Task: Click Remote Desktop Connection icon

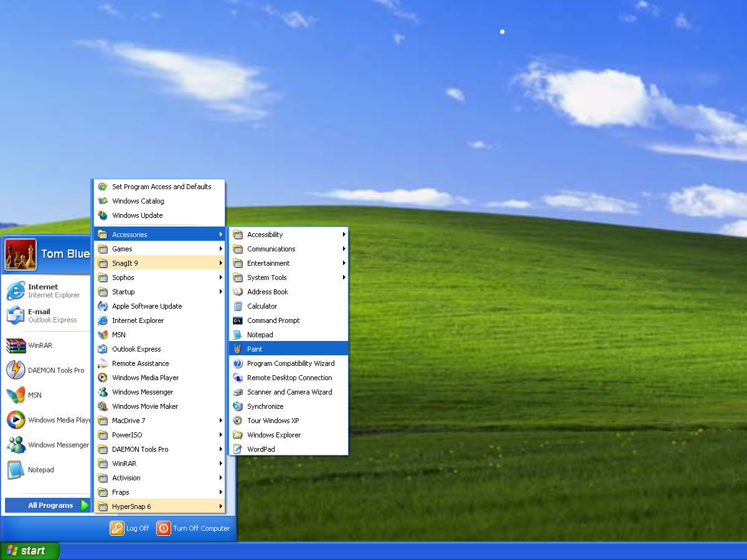Action: (237, 378)
